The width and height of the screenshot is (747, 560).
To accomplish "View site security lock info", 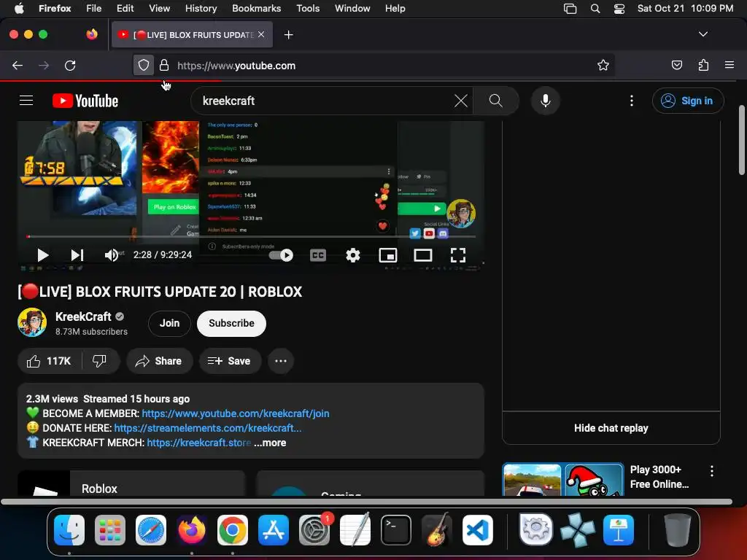I will coord(164,65).
